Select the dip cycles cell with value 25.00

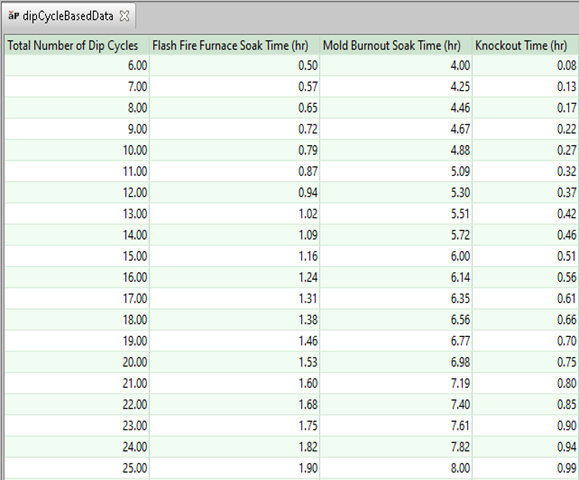(77, 468)
